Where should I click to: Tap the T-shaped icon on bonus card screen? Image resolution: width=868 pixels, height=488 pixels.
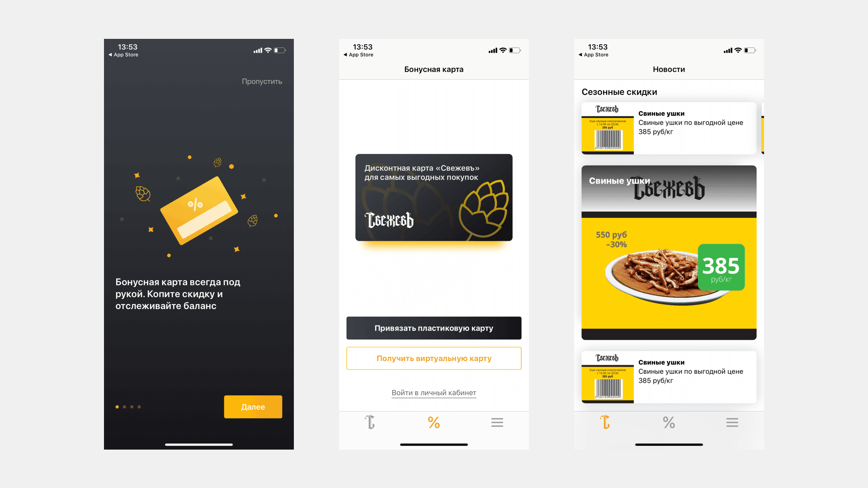click(x=370, y=422)
